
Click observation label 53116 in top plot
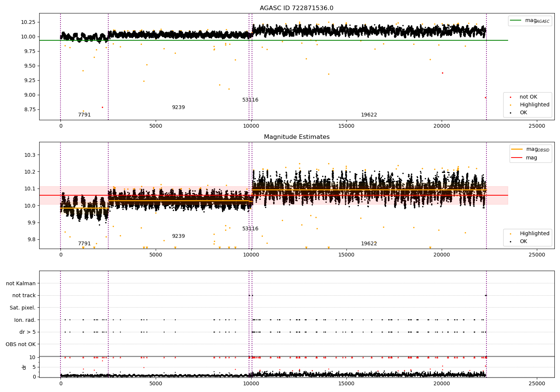(x=250, y=100)
